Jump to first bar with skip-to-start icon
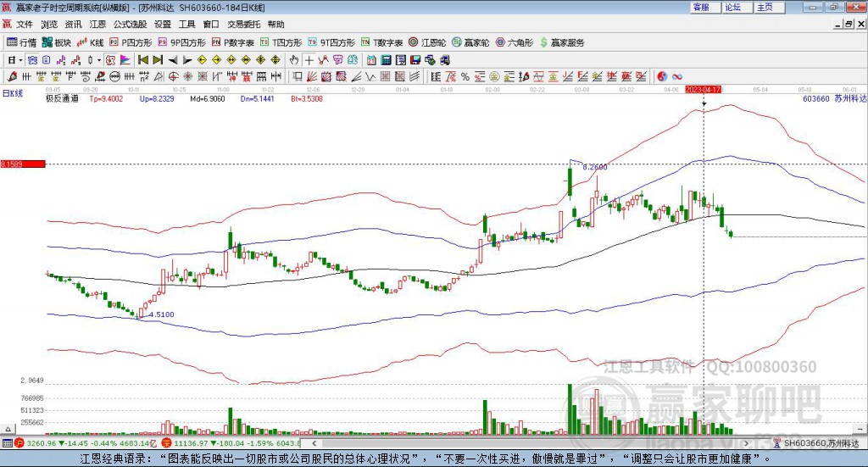The image size is (868, 467). tap(143, 60)
